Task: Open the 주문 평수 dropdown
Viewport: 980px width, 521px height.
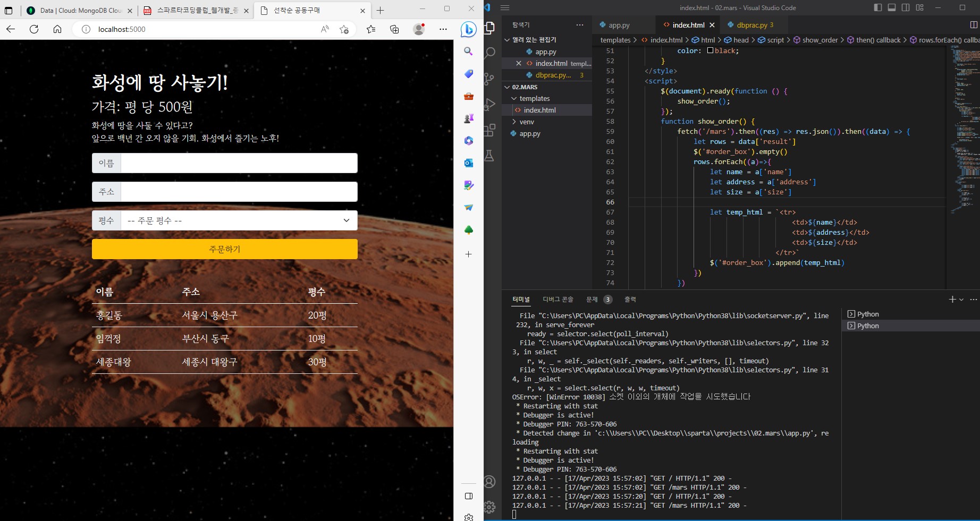Action: 239,221
